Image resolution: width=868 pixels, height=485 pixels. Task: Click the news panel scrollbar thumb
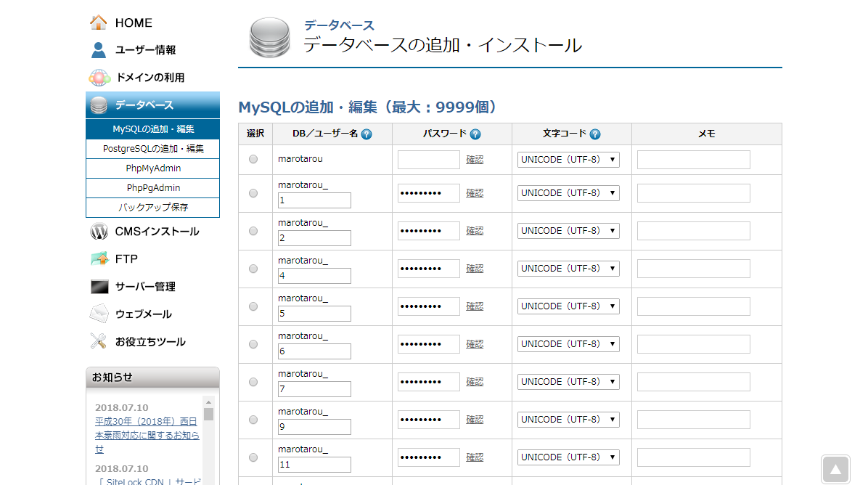click(209, 414)
